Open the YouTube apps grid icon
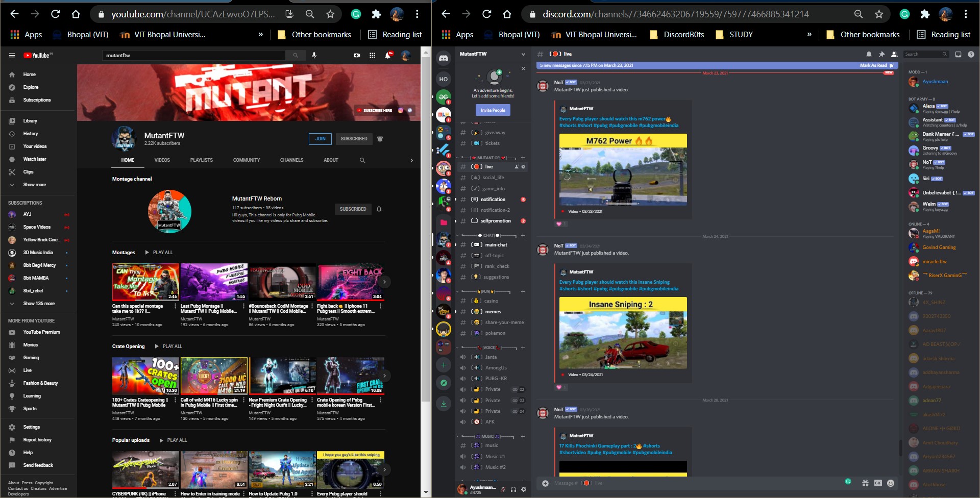The image size is (980, 498). point(372,55)
